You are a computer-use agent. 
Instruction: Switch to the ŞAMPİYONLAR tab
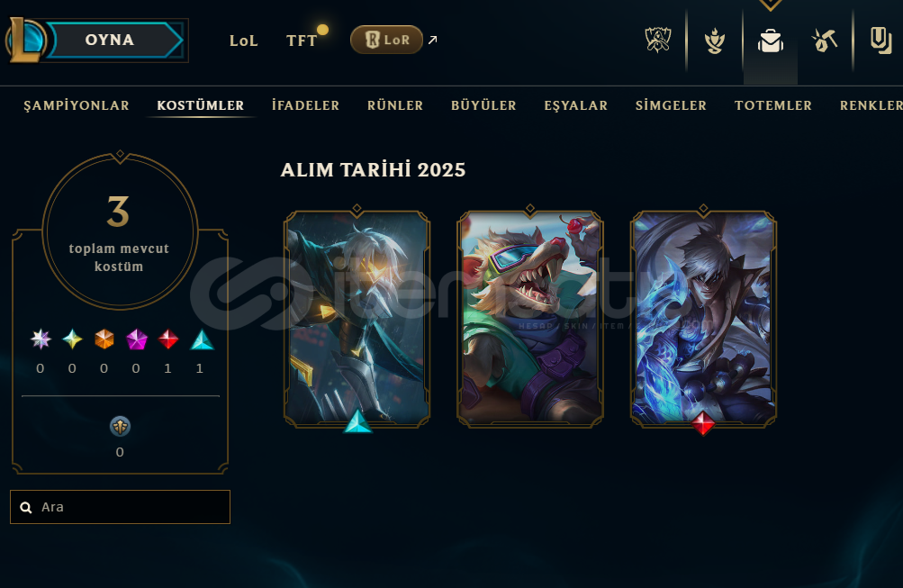tap(76, 105)
